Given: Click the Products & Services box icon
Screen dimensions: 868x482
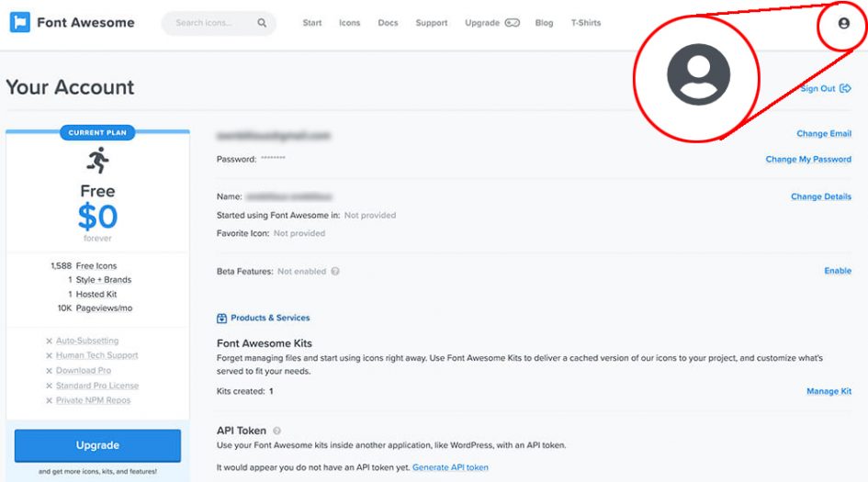Looking at the screenshot, I should tap(221, 319).
